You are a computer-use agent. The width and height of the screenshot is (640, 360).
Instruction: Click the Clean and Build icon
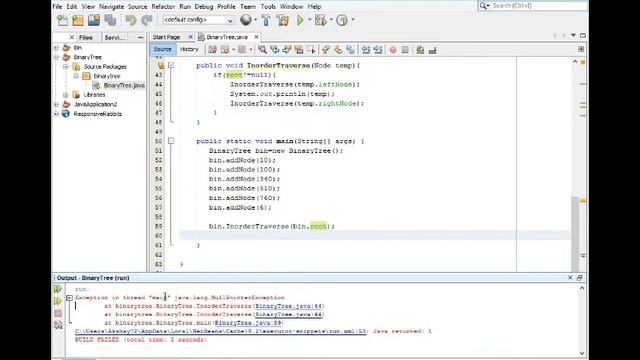point(282,20)
